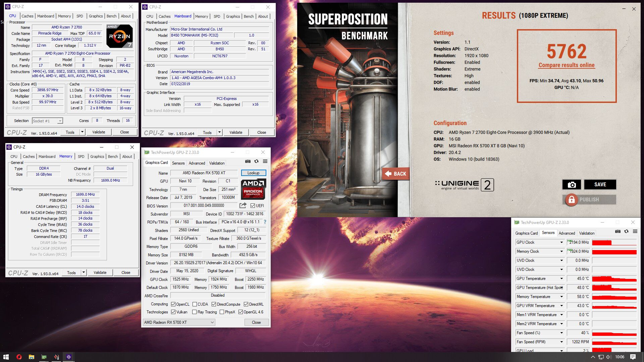Click the Superposition screenshot camera button
Image resolution: width=644 pixels, height=362 pixels.
pos(572,184)
